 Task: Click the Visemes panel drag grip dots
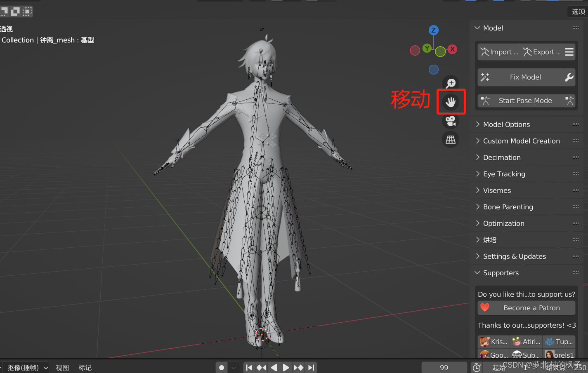(x=576, y=190)
